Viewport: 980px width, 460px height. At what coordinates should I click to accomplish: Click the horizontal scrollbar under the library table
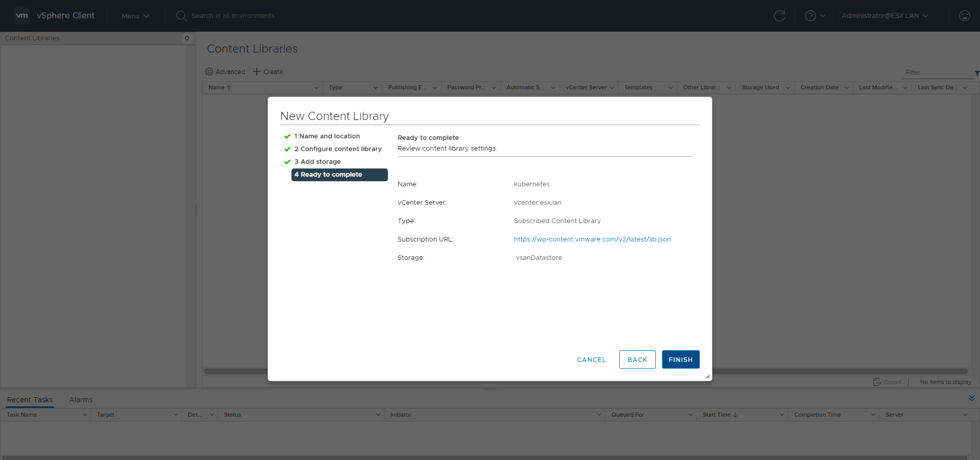coord(837,371)
